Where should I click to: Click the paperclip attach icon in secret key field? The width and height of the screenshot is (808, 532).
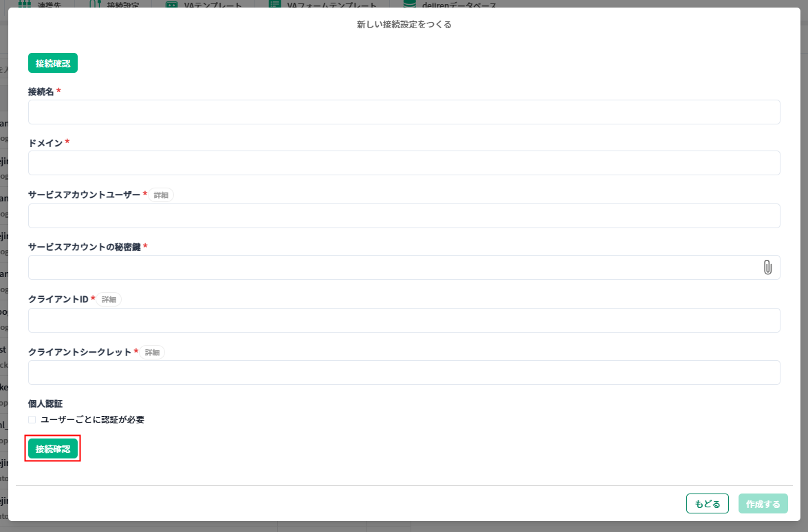pos(767,267)
